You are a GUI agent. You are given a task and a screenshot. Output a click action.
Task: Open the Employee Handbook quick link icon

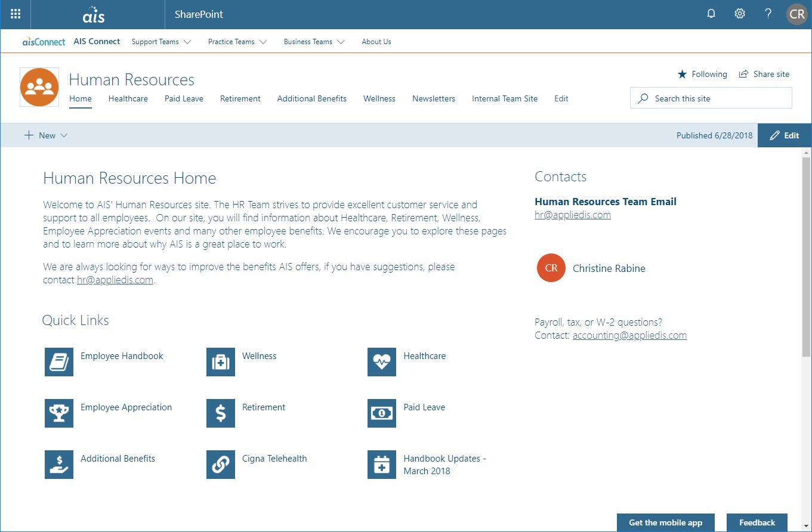pyautogui.click(x=58, y=362)
